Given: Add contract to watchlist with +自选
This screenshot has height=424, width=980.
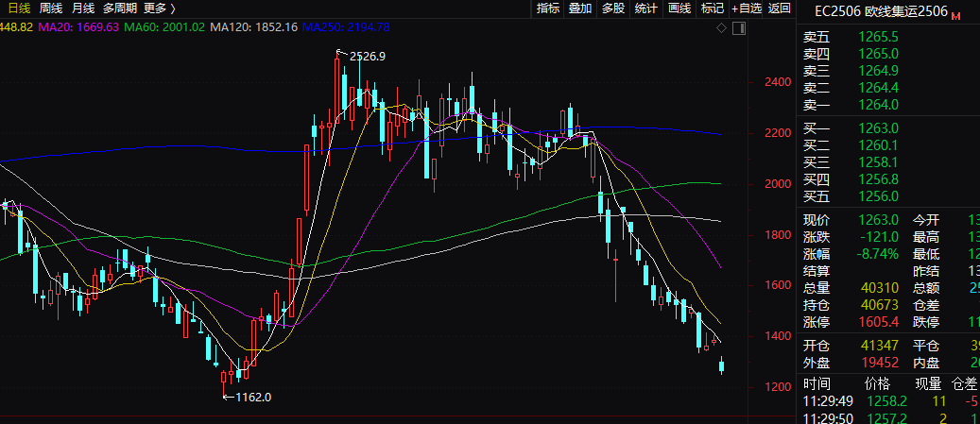Looking at the screenshot, I should pos(746,8).
